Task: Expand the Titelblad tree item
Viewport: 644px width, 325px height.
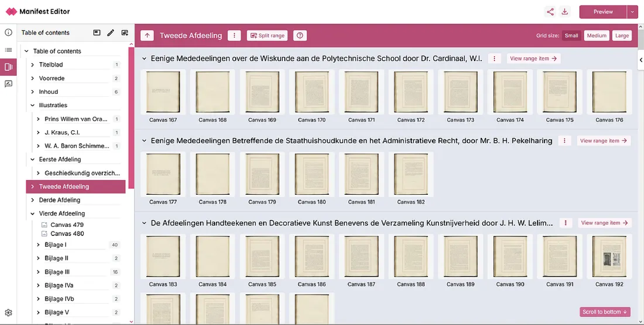Action: (x=32, y=64)
